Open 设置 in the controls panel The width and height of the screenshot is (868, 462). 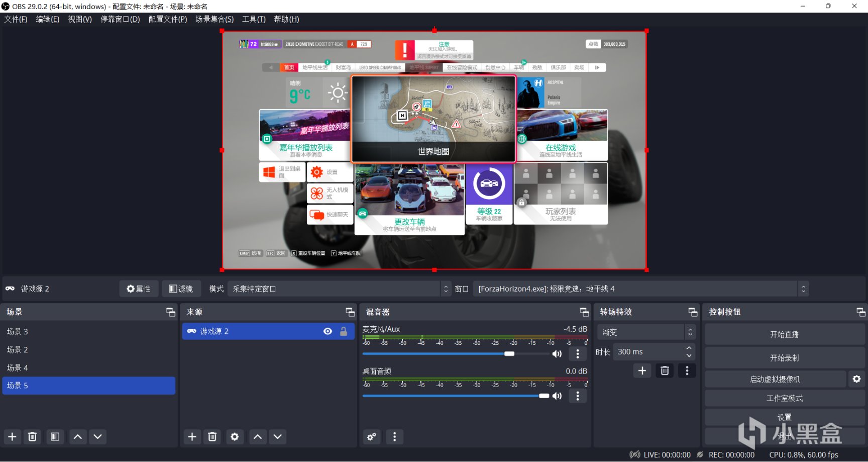(x=785, y=417)
